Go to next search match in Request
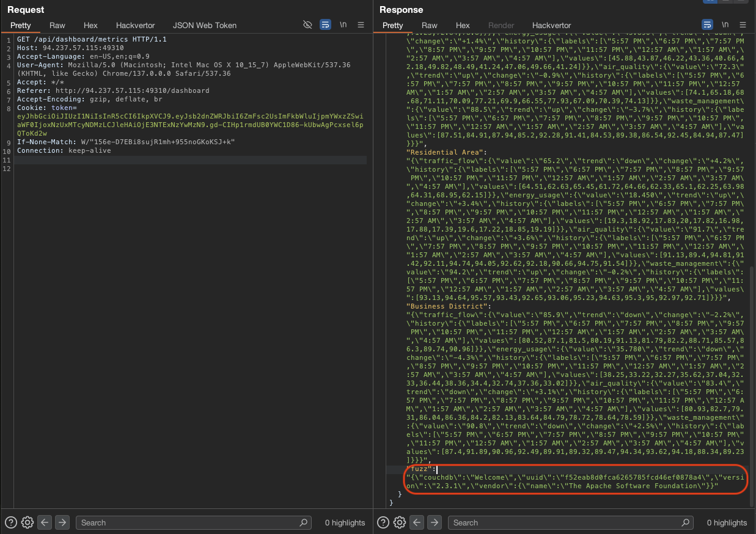The height and width of the screenshot is (534, 756). pos(62,522)
